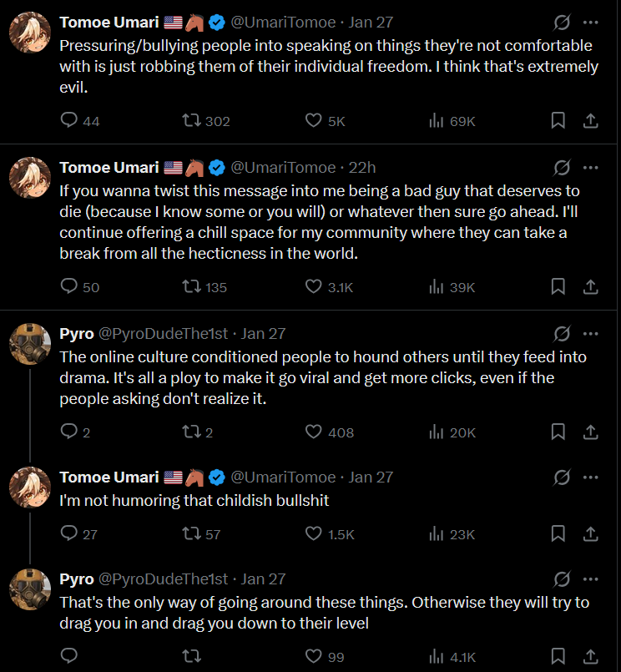Viewport: 621px width, 672px height.
Task: Share the first tweet by Tomoe Umari
Action: click(x=590, y=120)
